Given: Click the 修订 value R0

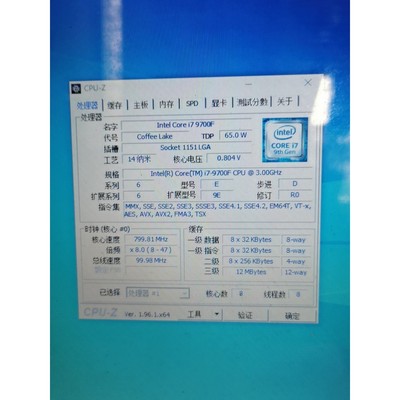Looking at the screenshot, I should click(x=295, y=195).
